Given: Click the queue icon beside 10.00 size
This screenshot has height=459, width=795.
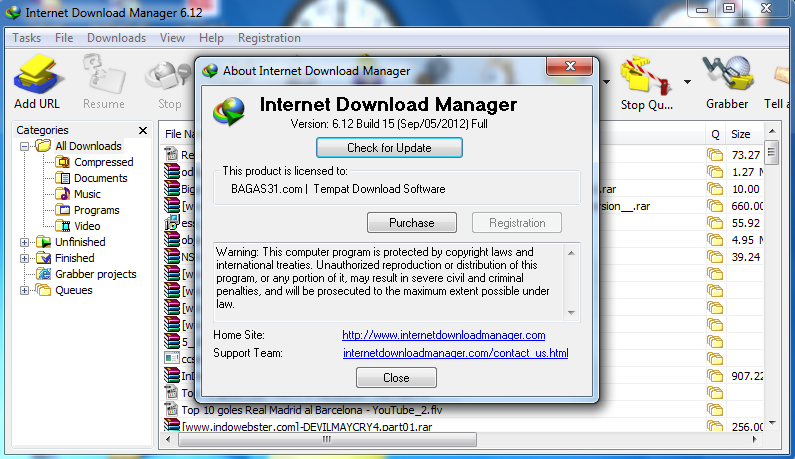Looking at the screenshot, I should click(715, 189).
